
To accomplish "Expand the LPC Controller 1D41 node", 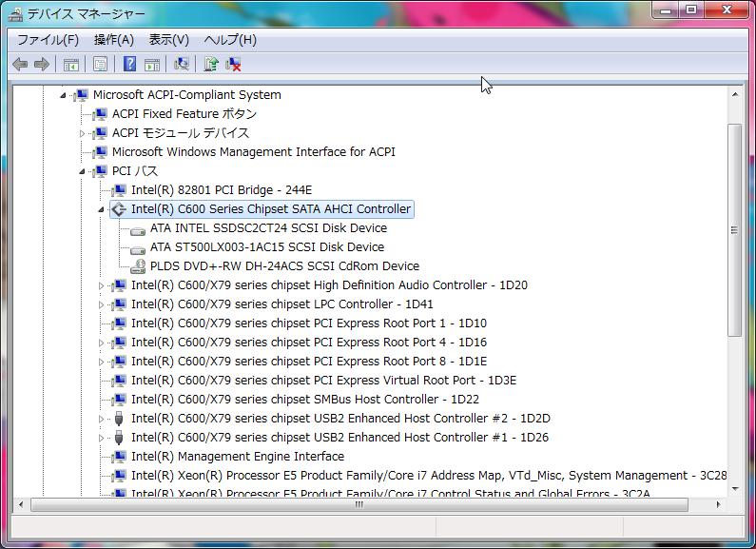I will click(x=101, y=304).
